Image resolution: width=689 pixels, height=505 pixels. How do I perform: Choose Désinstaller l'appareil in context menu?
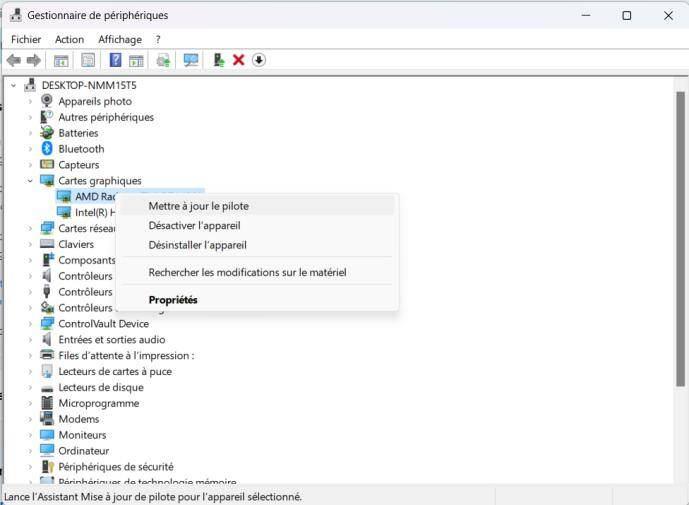pyautogui.click(x=257, y=245)
